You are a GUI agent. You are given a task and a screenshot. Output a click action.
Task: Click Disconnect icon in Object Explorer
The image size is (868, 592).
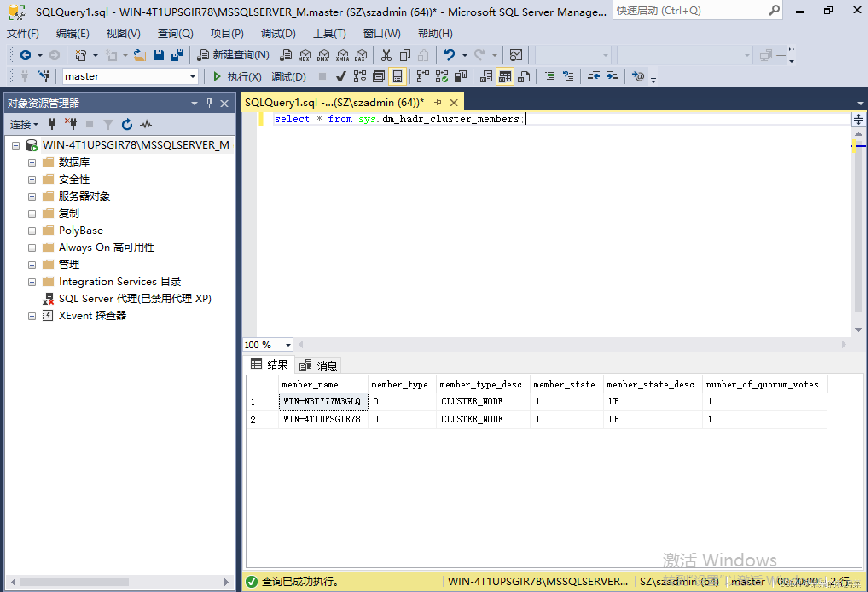tap(71, 124)
